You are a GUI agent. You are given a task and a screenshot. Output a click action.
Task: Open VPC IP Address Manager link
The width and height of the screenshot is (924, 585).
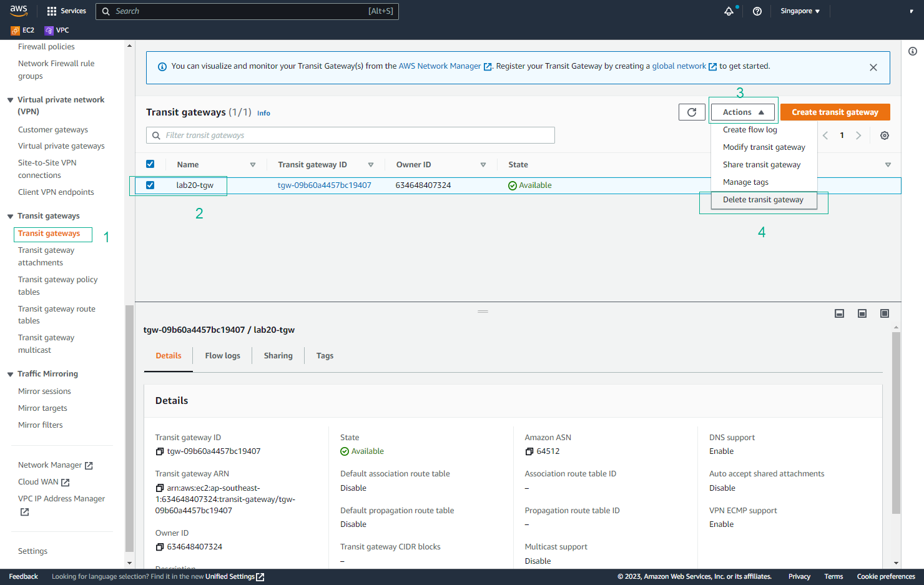point(61,504)
